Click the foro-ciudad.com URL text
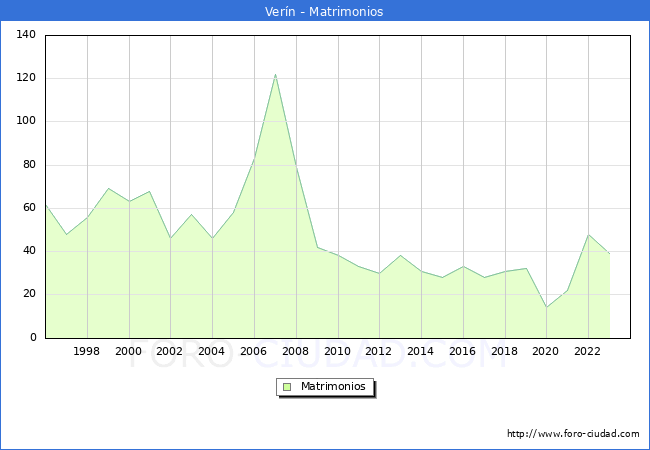This screenshot has height=450, width=650. tap(573, 433)
